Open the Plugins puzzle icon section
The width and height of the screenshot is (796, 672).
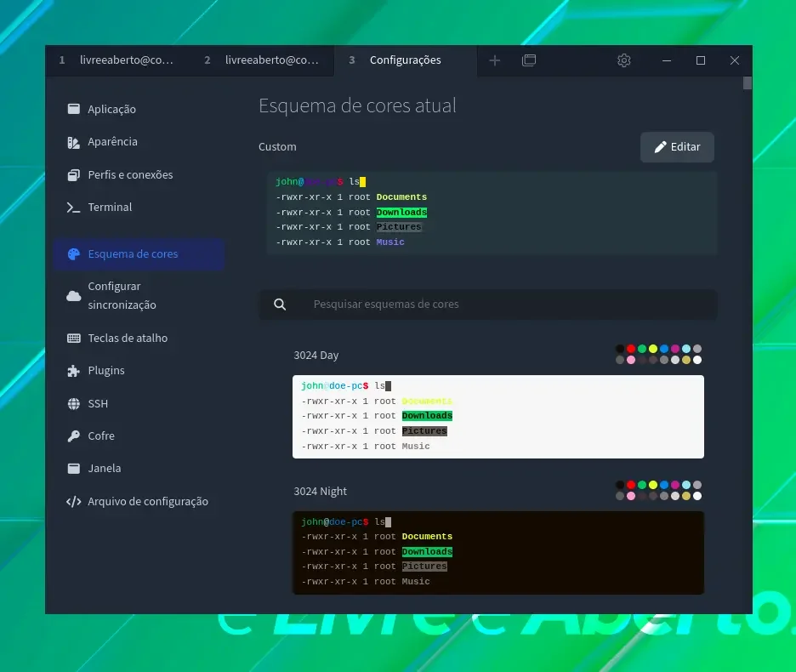[74, 371]
